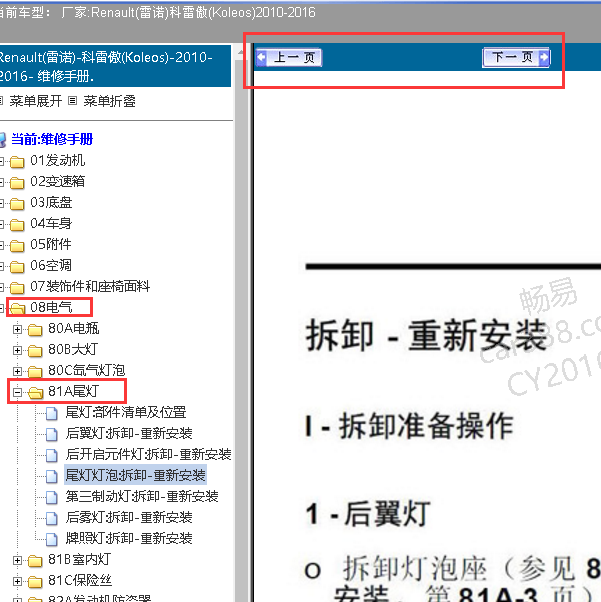Open the 07装饰件和座椅面料 folder
601x602 pixels.
tap(90, 286)
